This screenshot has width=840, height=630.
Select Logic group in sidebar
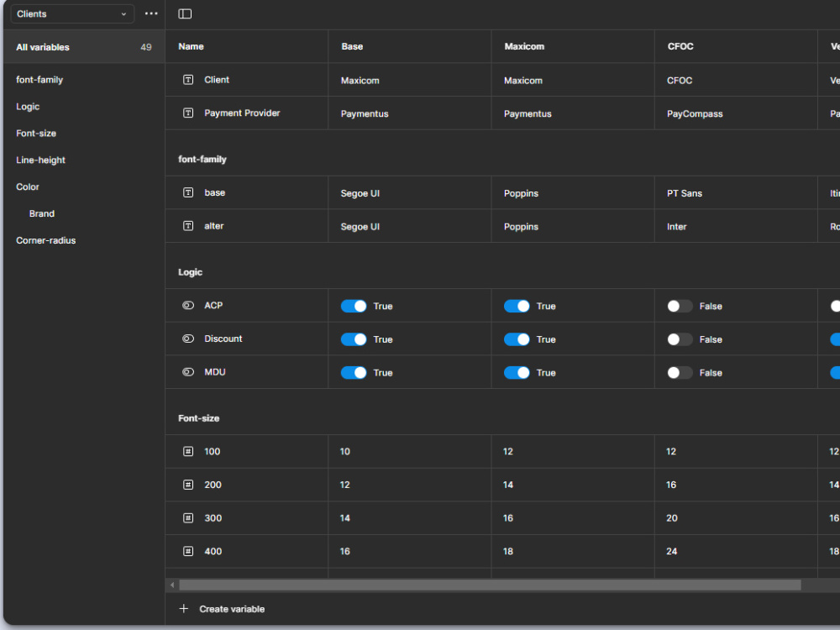[x=28, y=107]
